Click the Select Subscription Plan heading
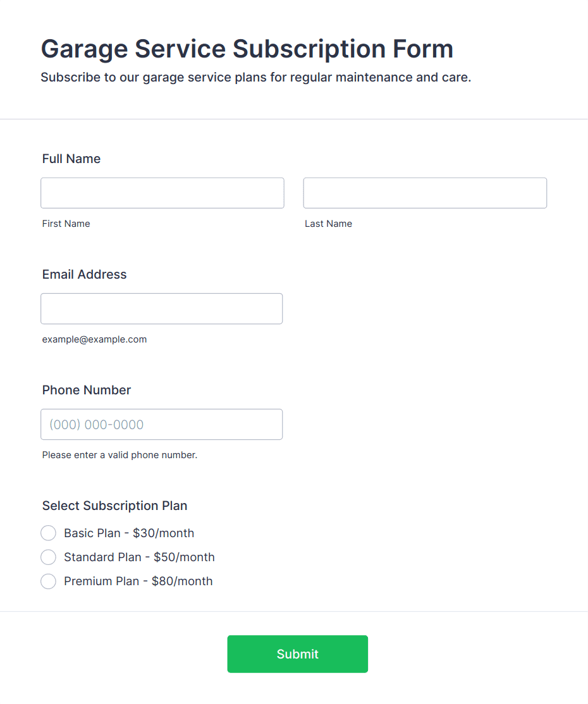This screenshot has width=588, height=704. pyautogui.click(x=114, y=506)
